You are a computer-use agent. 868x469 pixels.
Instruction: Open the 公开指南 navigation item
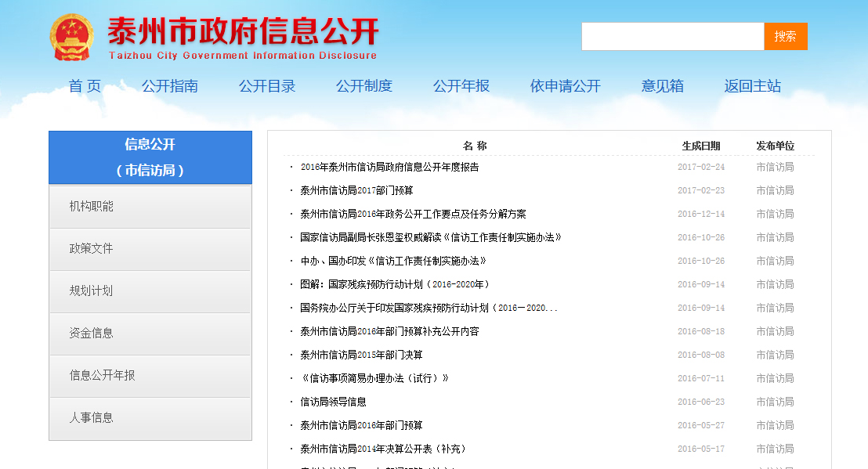170,85
